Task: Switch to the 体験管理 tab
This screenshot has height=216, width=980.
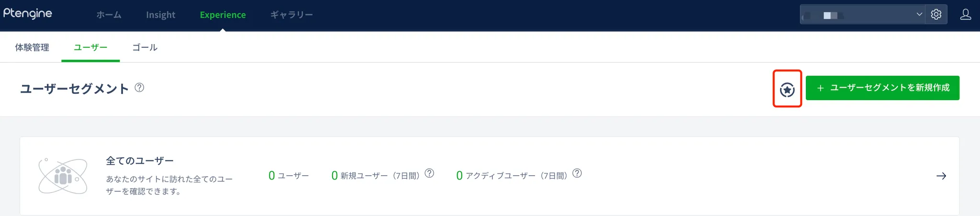Action: pyautogui.click(x=32, y=47)
